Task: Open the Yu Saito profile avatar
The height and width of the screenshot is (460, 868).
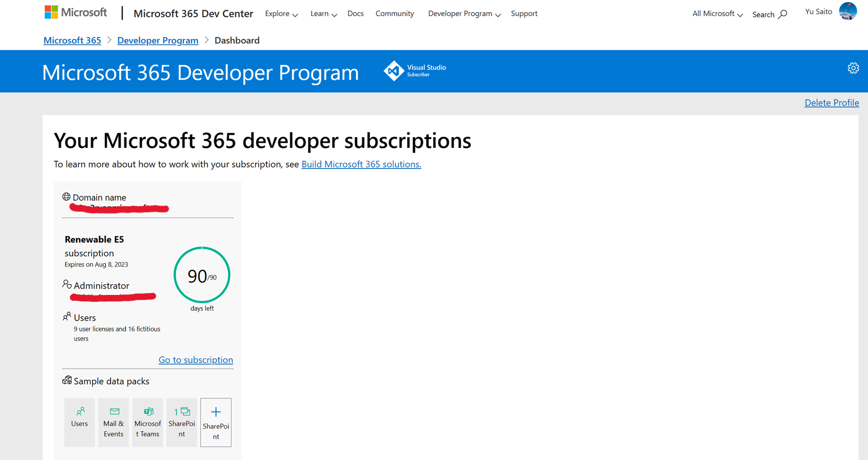Action: [x=848, y=11]
